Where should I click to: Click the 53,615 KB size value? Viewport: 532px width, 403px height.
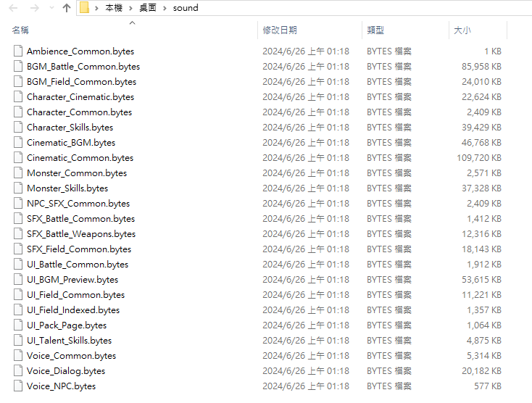pyautogui.click(x=481, y=280)
